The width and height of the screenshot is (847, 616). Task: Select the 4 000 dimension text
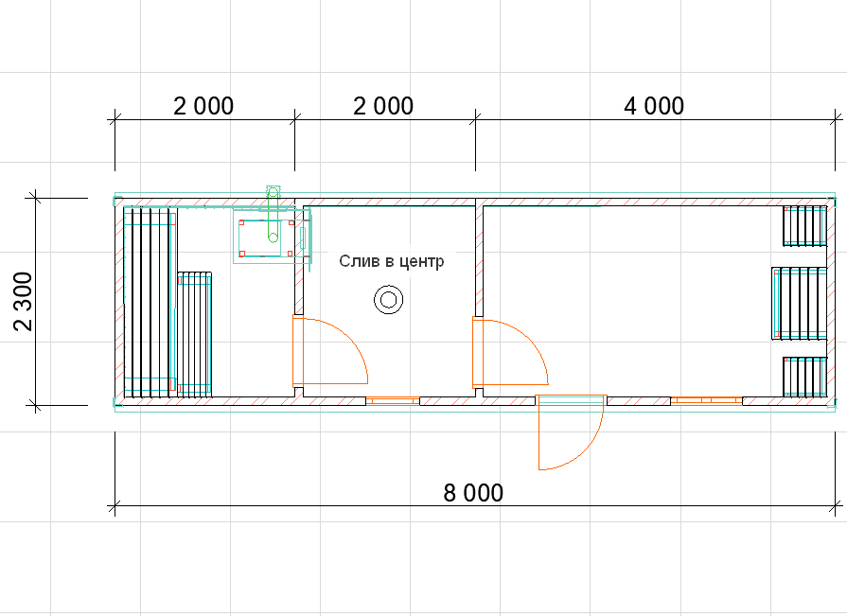tap(654, 106)
